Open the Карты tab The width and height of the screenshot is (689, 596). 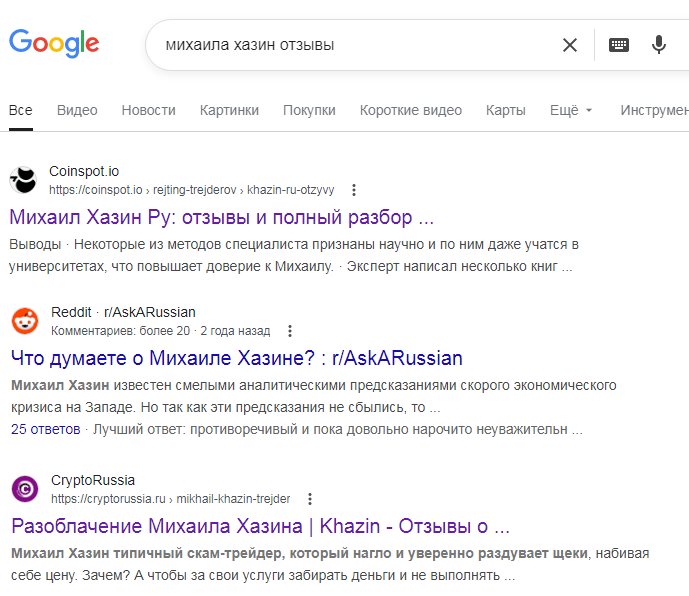[506, 110]
